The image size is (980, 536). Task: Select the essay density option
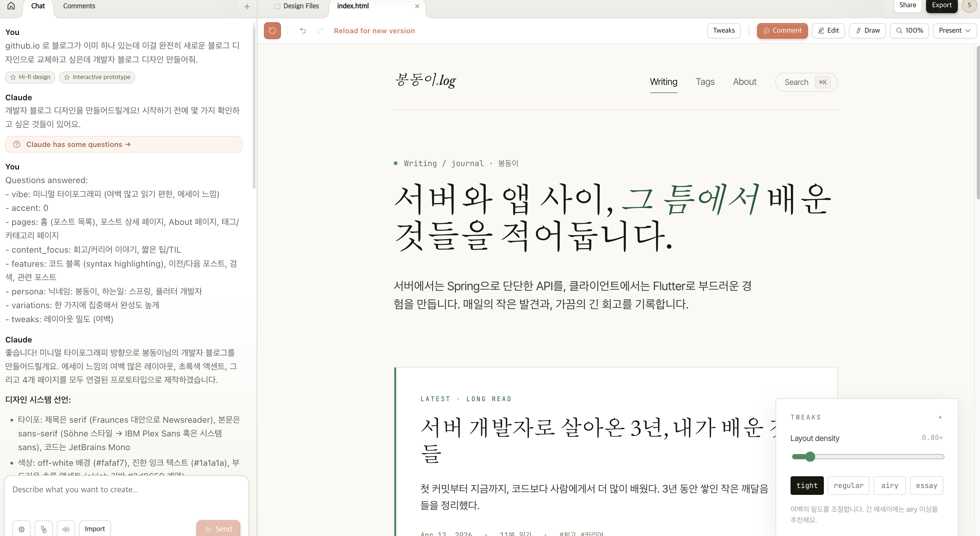tap(926, 485)
